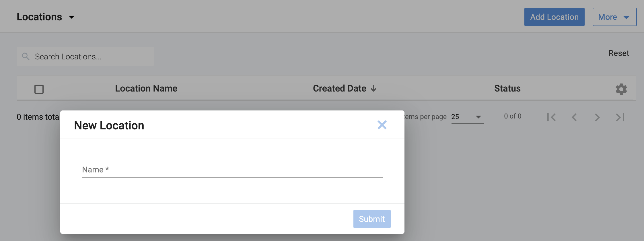Go to the previous page
This screenshot has width=644, height=241.
click(x=574, y=117)
